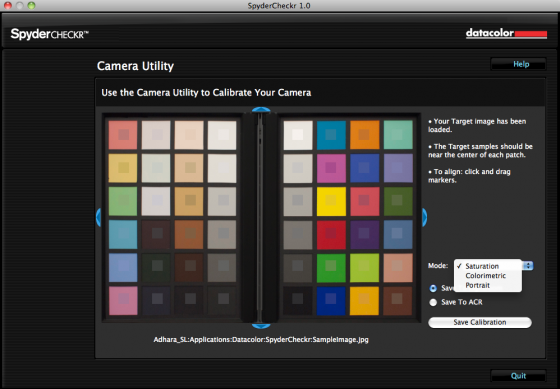Click the Camera Utility heading
The height and width of the screenshot is (389, 560).
[135, 66]
